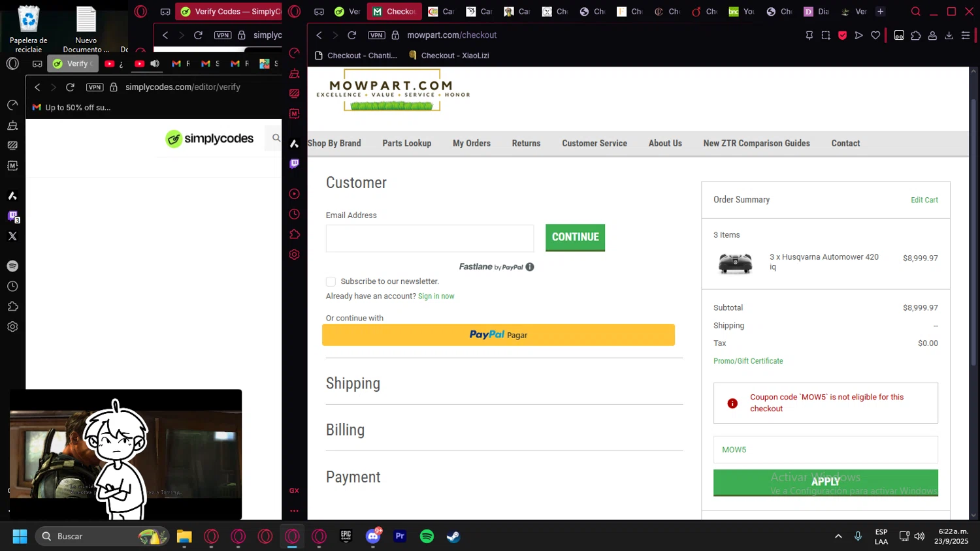This screenshot has width=980, height=551.
Task: Click the search icon on simplycodes page
Action: point(276,138)
